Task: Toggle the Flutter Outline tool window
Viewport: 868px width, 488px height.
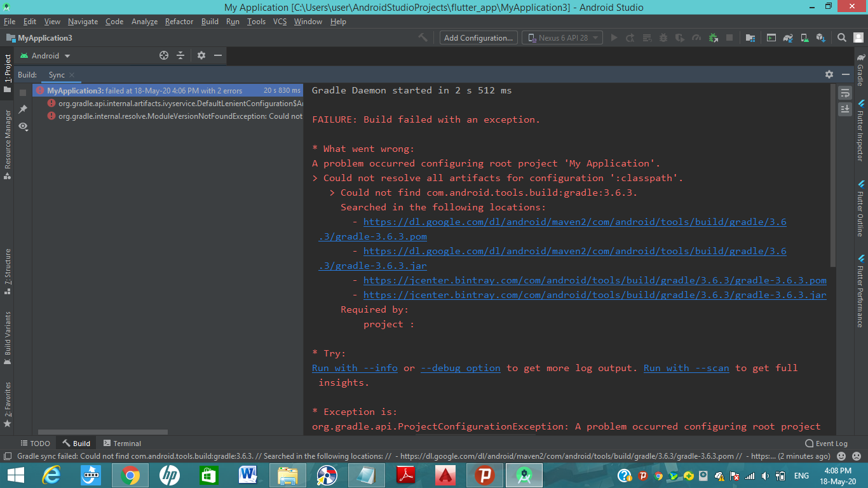Action: (x=860, y=208)
